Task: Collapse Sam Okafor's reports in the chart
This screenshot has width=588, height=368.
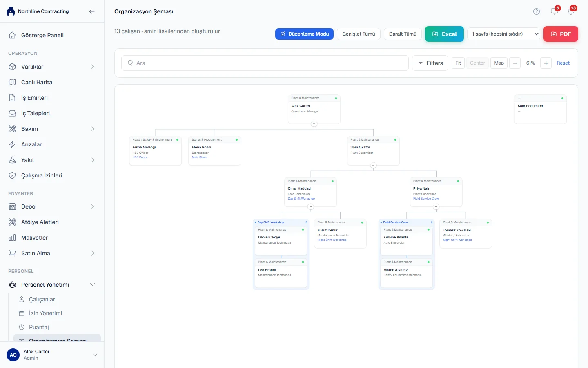Action: click(x=373, y=165)
